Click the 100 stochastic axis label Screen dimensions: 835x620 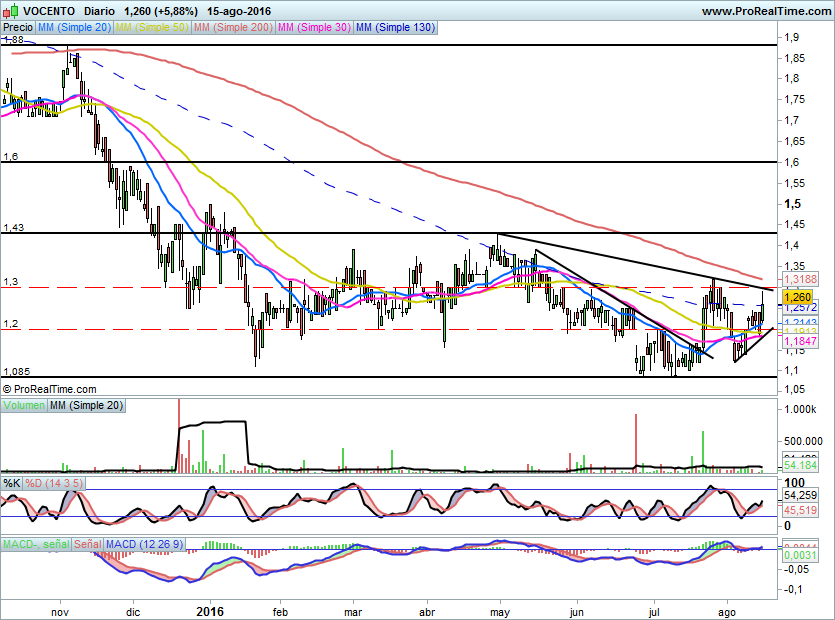tap(795, 483)
